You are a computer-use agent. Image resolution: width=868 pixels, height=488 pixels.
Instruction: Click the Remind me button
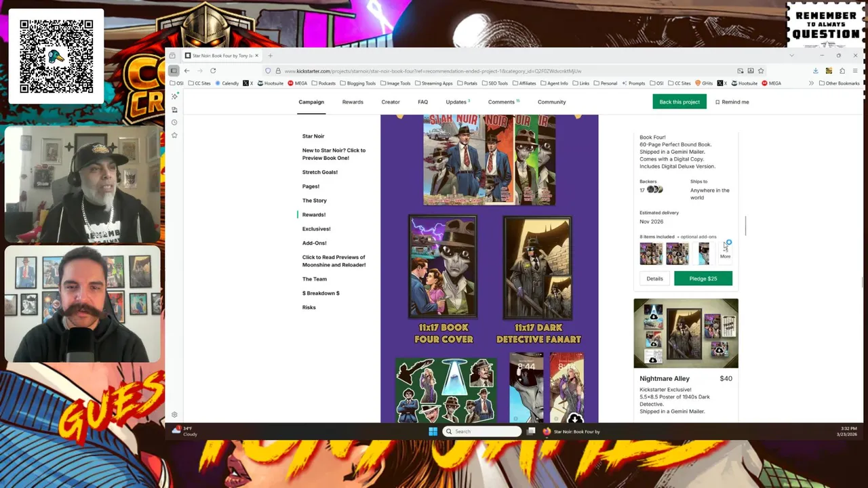(732, 102)
